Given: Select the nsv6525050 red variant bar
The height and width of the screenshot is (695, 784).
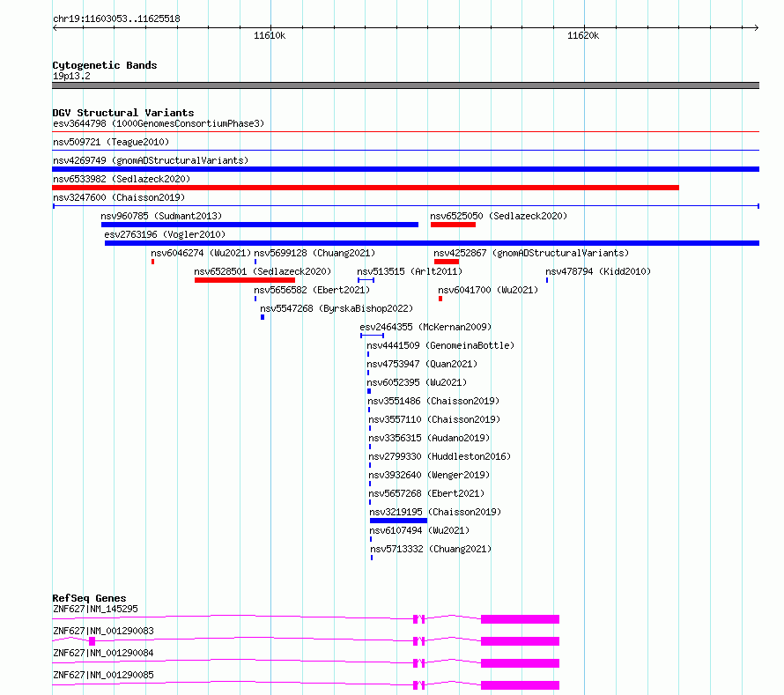Looking at the screenshot, I should [453, 225].
